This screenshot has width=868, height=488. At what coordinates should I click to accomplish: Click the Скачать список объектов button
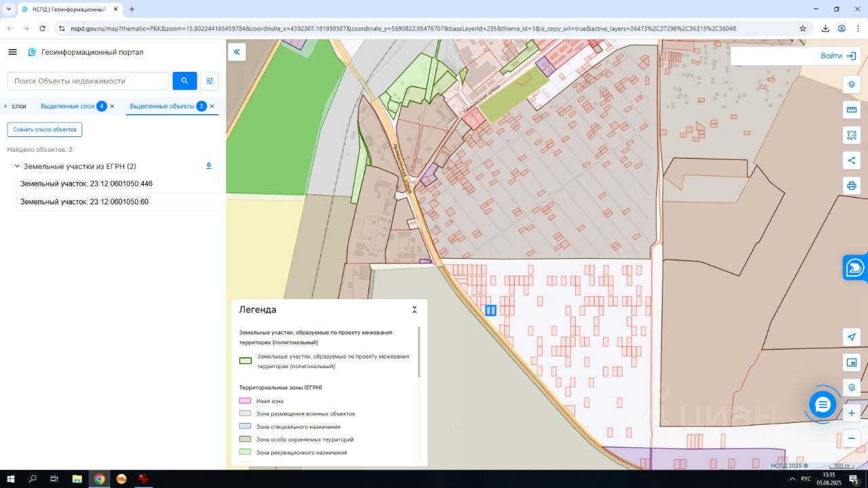[45, 129]
